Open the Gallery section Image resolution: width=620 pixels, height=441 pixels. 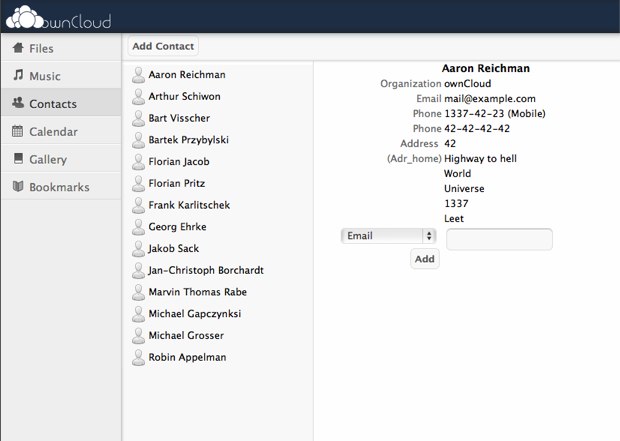[x=61, y=159]
